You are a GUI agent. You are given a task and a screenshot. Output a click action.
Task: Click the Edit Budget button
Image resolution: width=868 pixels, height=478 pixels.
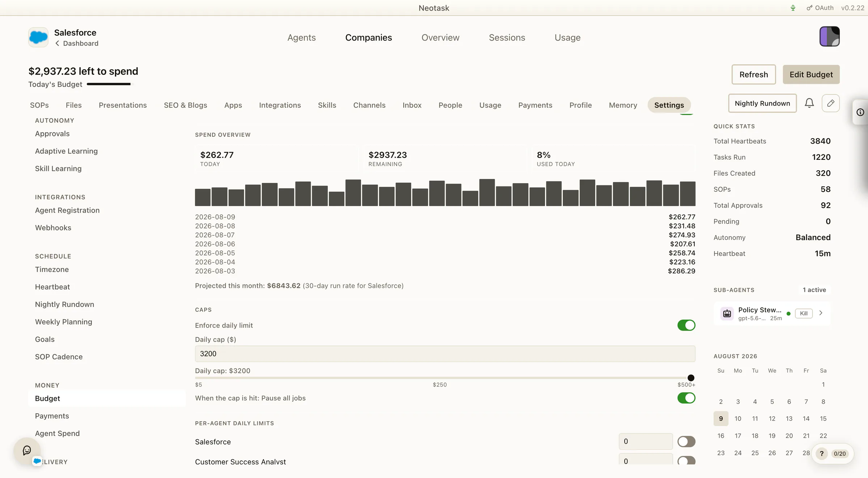coord(811,74)
